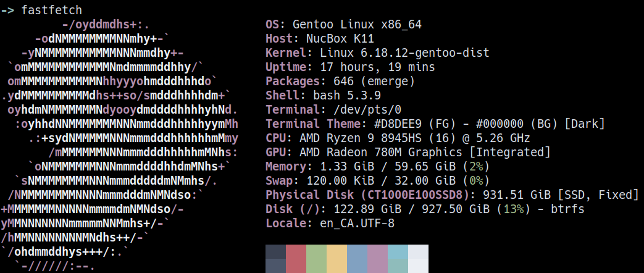Click the dark gray color swatch
The height and width of the screenshot is (273, 644).
tap(275, 258)
